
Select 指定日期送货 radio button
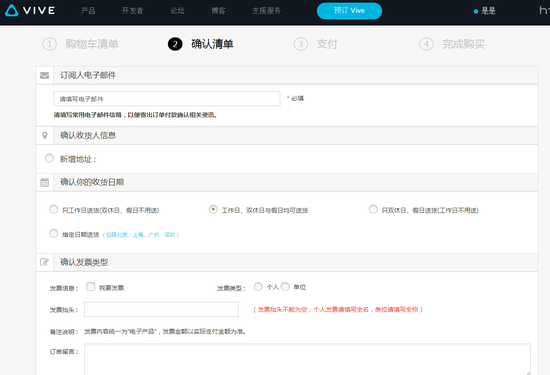click(53, 234)
